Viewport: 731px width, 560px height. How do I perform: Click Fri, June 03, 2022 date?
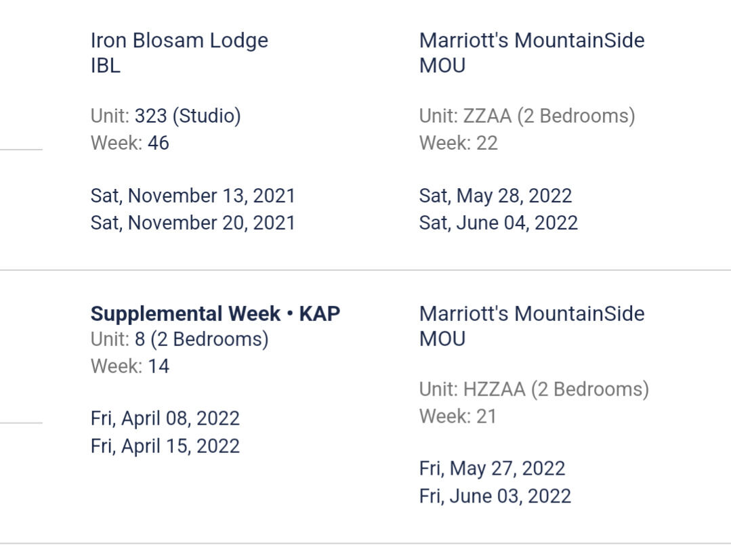coord(495,496)
